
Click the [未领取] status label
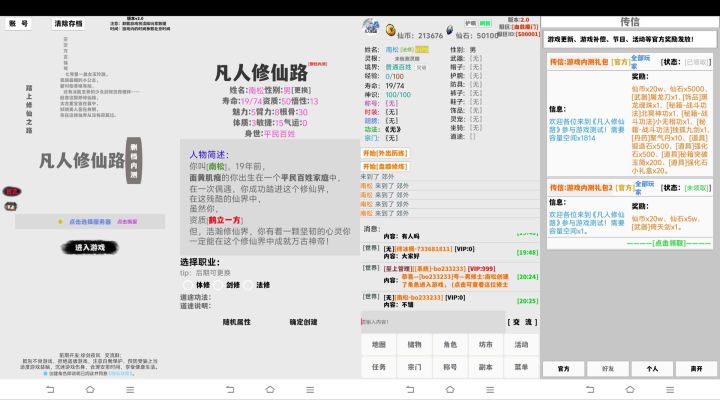pos(698,188)
